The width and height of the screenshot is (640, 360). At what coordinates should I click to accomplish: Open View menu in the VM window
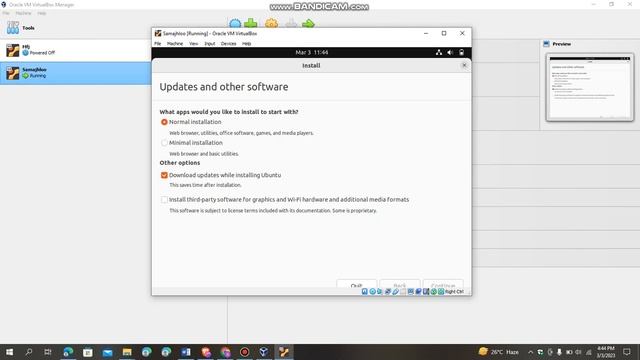coord(193,44)
